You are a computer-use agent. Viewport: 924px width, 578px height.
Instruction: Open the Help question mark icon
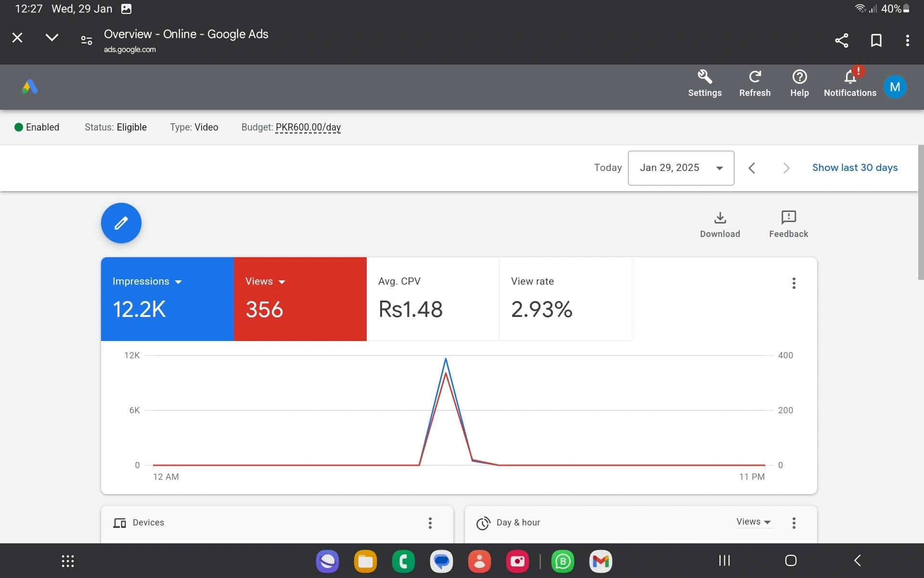(799, 78)
